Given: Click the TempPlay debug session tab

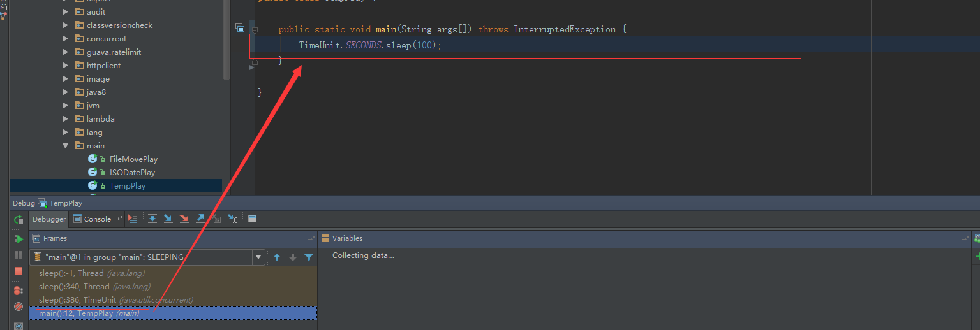Looking at the screenshot, I should pyautogui.click(x=61, y=203).
